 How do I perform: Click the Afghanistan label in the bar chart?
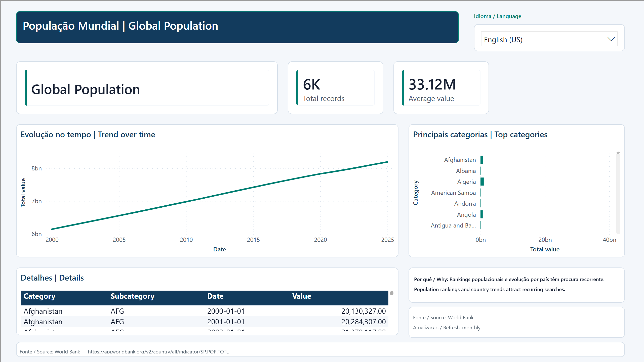(460, 160)
